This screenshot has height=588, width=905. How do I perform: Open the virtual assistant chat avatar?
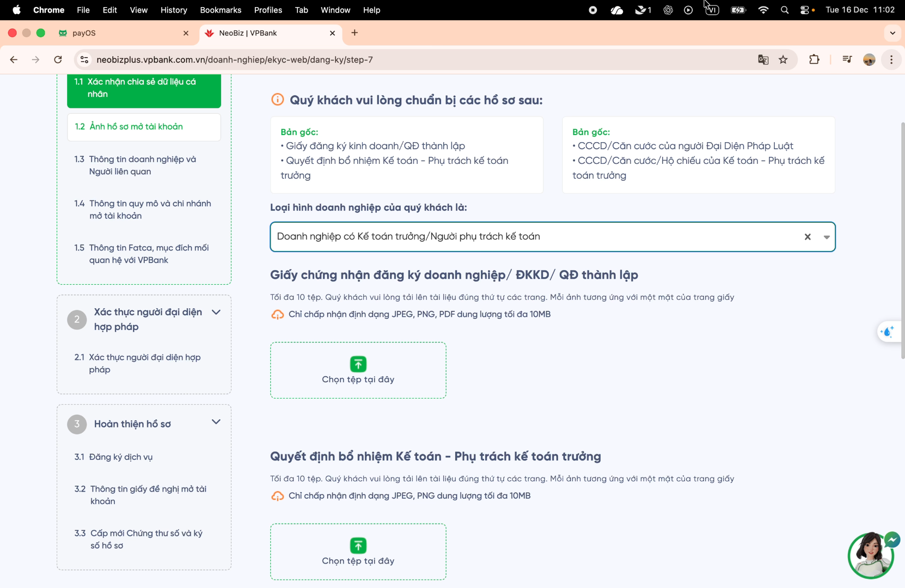pos(870,555)
